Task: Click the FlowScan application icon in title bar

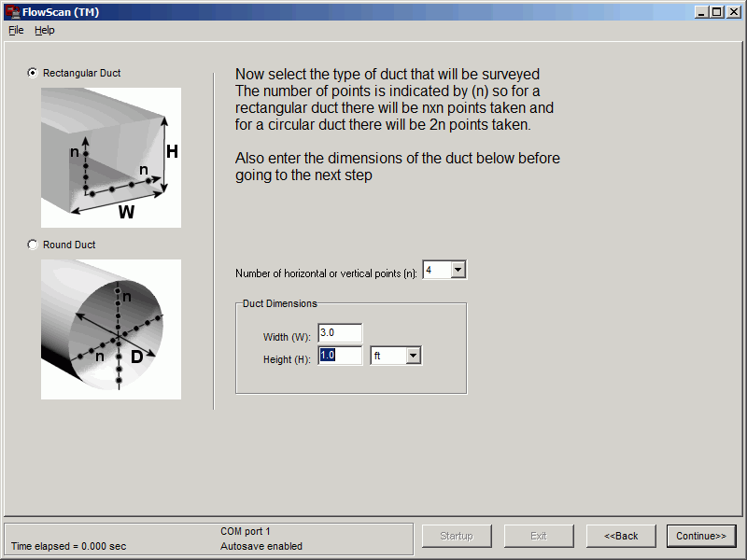Action: click(12, 12)
